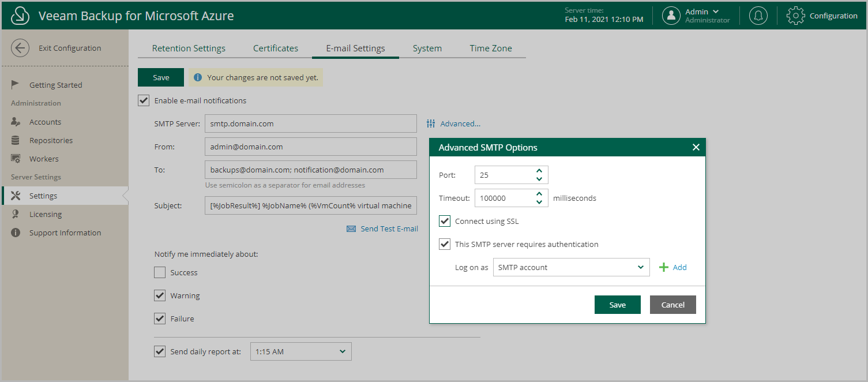
Task: Click the To recipients input field
Action: tap(310, 170)
